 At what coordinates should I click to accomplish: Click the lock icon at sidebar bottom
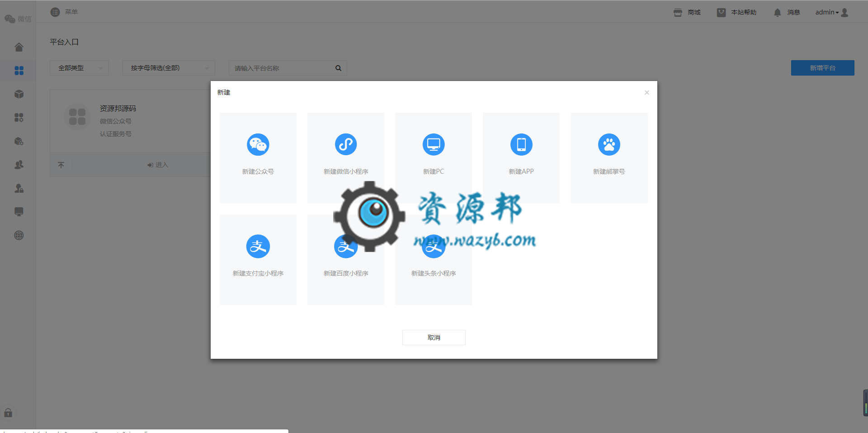(8, 413)
